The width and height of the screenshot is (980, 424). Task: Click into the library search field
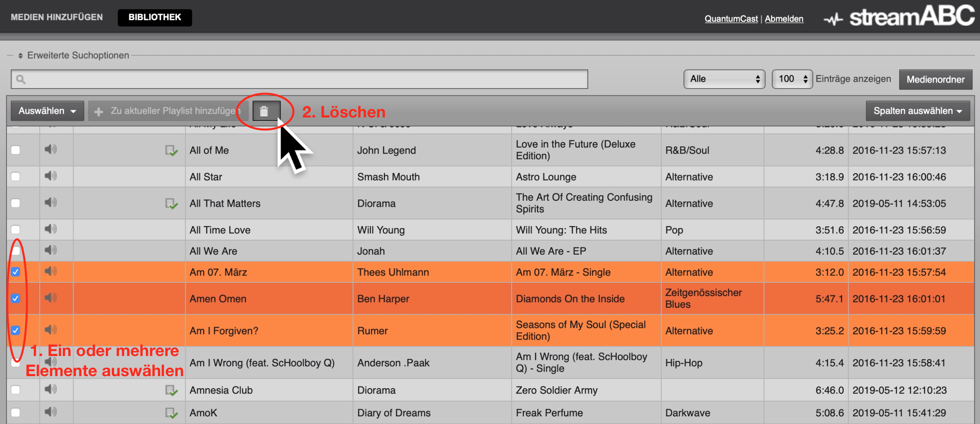tap(299, 79)
